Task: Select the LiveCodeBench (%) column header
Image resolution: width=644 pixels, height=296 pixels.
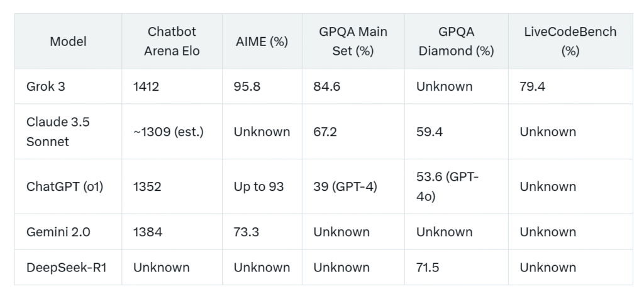Action: click(x=570, y=42)
